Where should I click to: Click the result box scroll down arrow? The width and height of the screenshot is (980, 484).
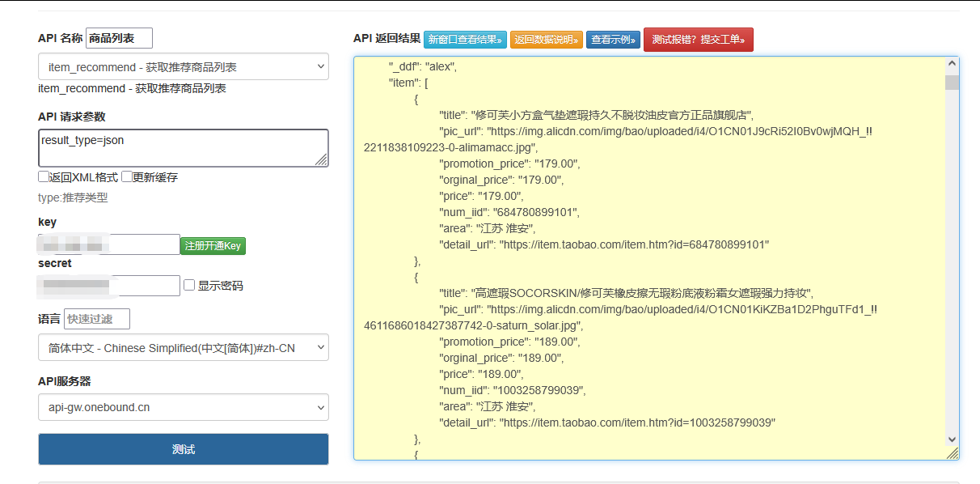pos(953,439)
